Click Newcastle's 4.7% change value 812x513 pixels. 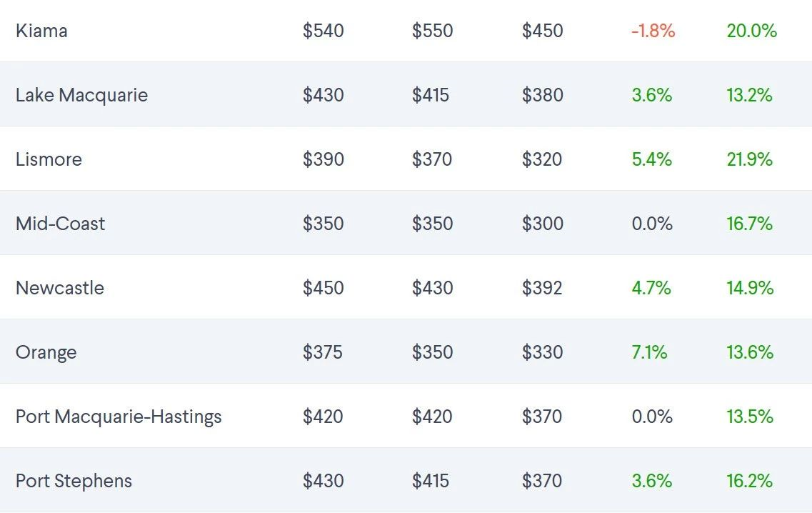coord(651,288)
